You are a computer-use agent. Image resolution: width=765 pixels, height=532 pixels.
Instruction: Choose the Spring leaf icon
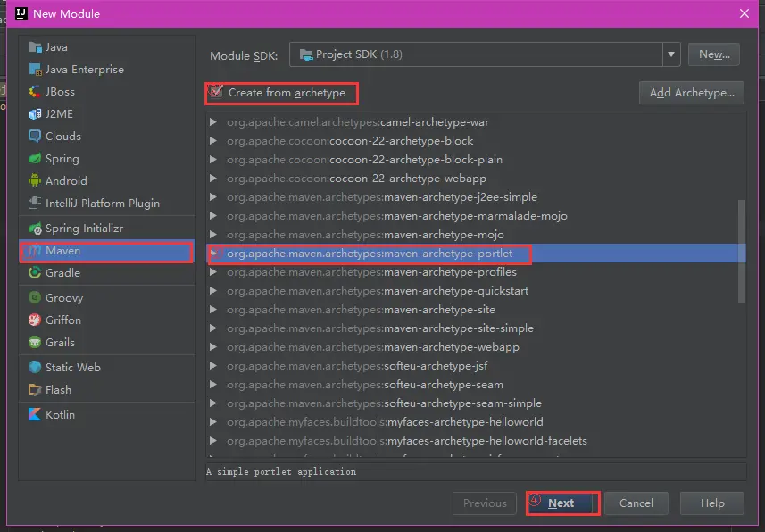[x=35, y=159]
